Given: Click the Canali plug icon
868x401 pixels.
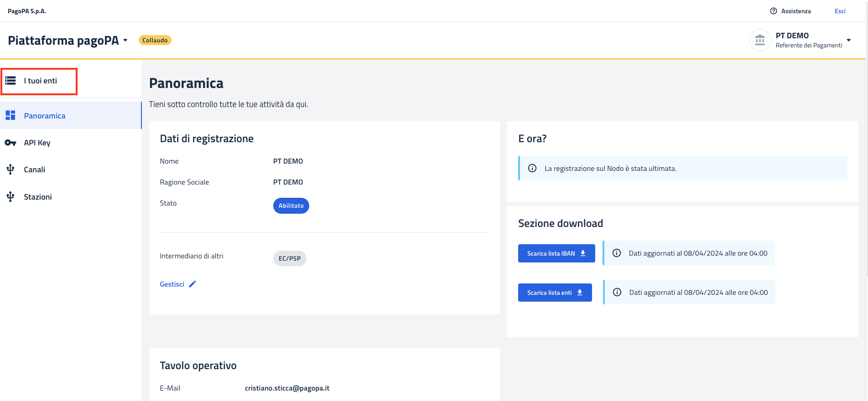Looking at the screenshot, I should [x=10, y=170].
